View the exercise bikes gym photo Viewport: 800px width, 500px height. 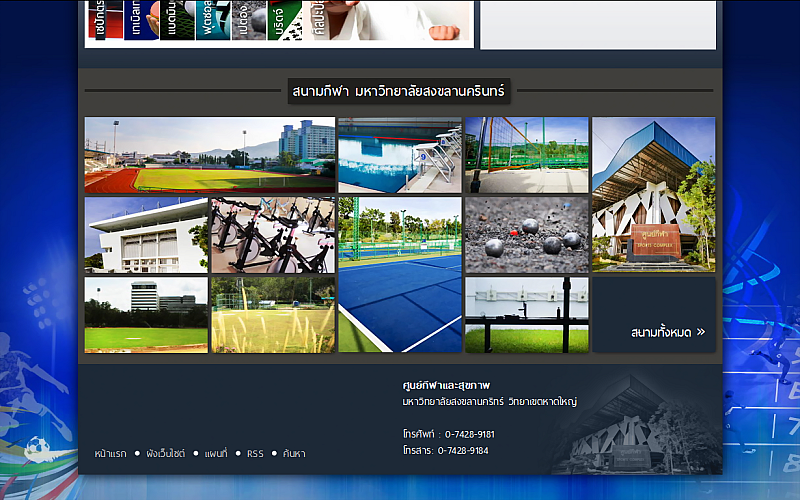tap(273, 235)
